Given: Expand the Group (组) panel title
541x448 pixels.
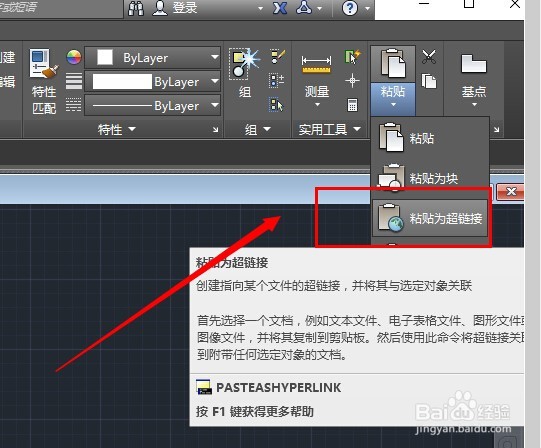Looking at the screenshot, I should [257, 130].
